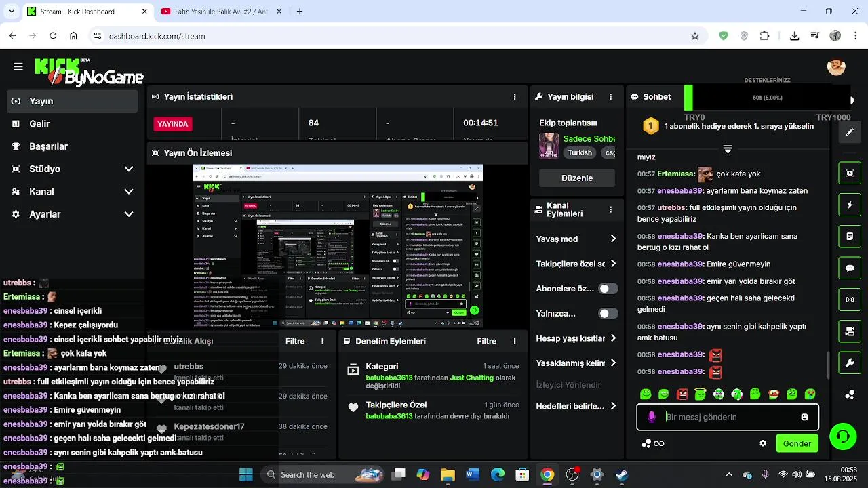Screen dimensions: 868x488
Task: Bookmark this page with the star icon
Action: pos(695,36)
